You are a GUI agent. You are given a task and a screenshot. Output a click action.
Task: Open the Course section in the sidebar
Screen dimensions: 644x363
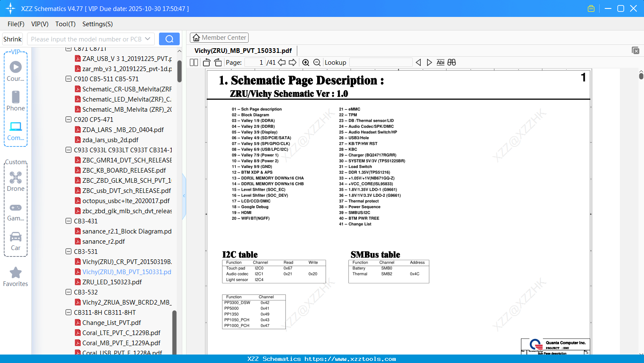16,71
